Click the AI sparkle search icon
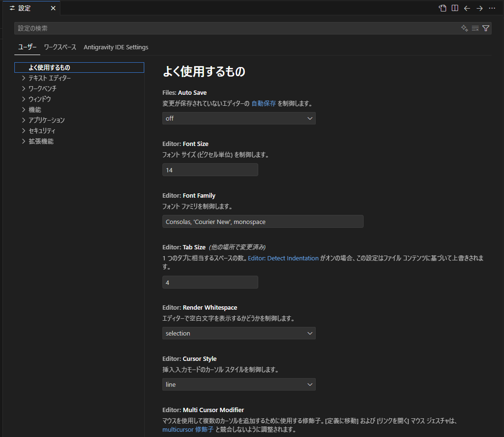 click(464, 28)
